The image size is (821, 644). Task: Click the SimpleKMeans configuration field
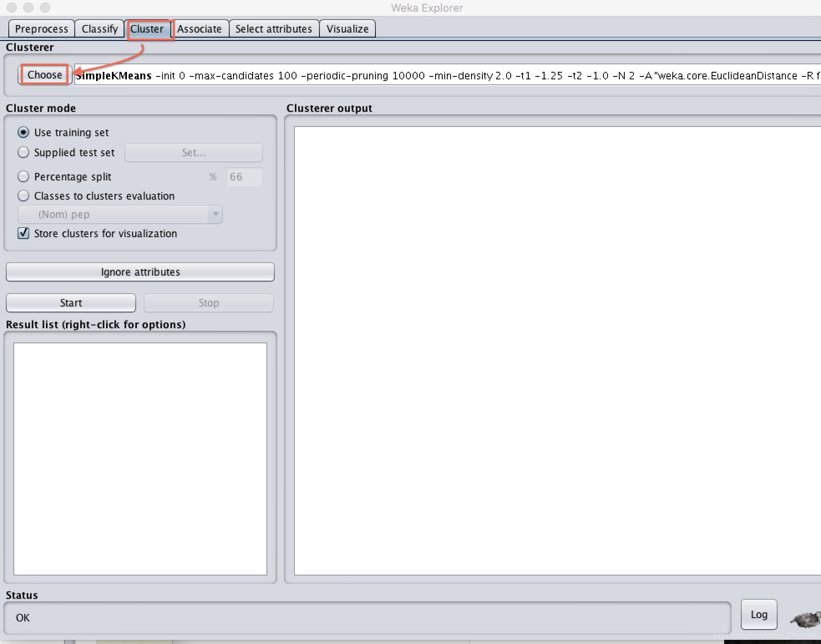(x=447, y=76)
